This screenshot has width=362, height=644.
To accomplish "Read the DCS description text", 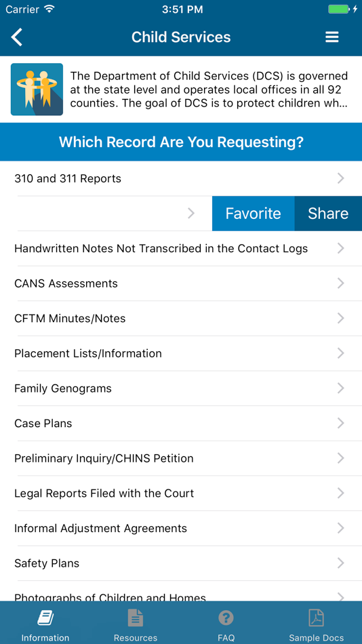I will tap(209, 89).
